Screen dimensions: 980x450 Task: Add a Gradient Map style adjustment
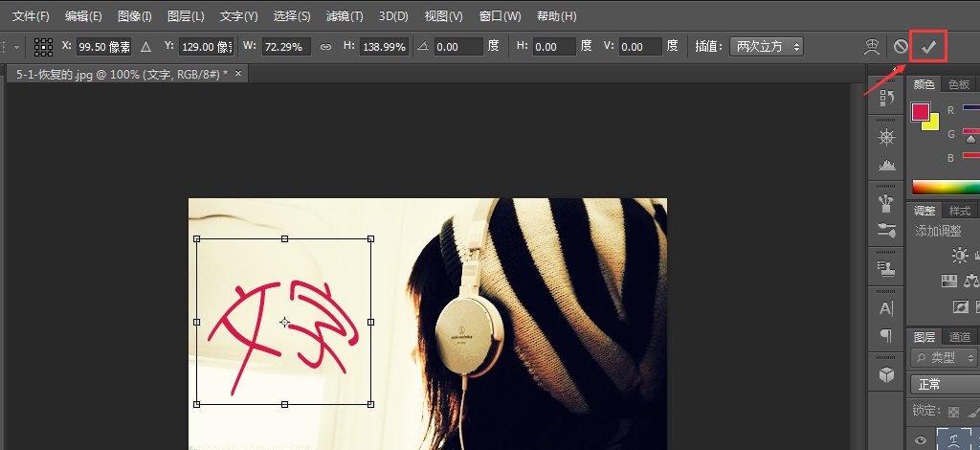[x=949, y=281]
